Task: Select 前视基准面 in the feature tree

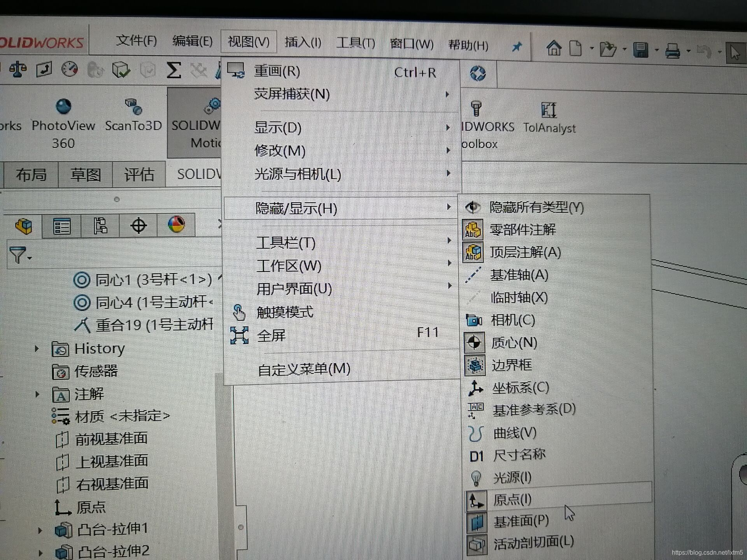Action: pyautogui.click(x=111, y=439)
